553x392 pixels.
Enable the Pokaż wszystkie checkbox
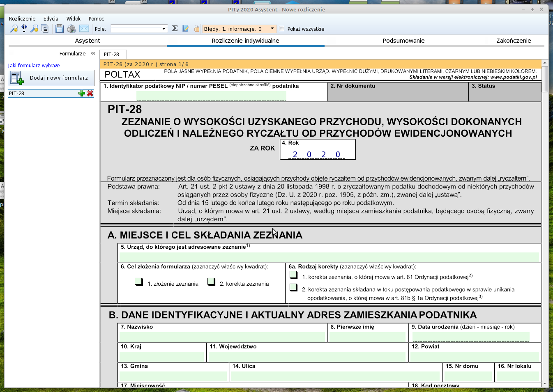coord(282,29)
